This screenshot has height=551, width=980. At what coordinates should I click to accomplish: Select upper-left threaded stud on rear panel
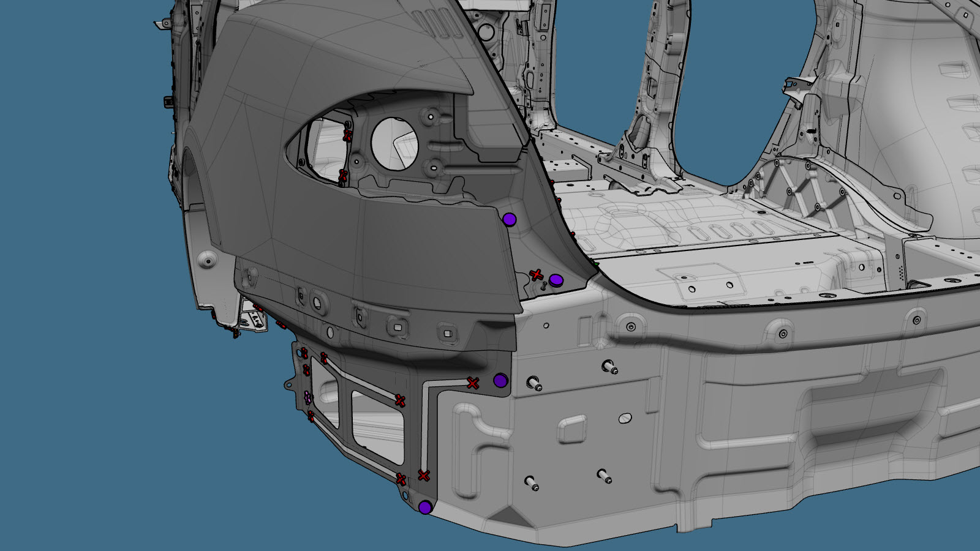click(535, 384)
